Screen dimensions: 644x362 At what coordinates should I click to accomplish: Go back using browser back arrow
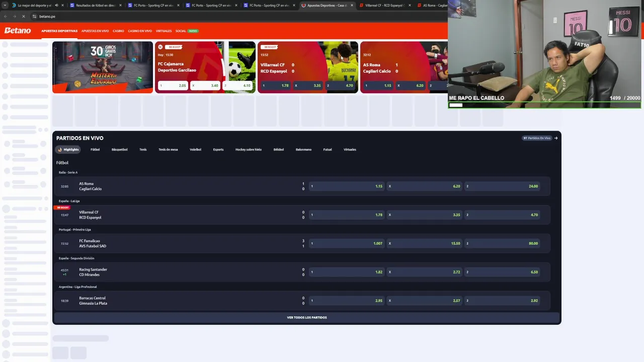point(6,17)
